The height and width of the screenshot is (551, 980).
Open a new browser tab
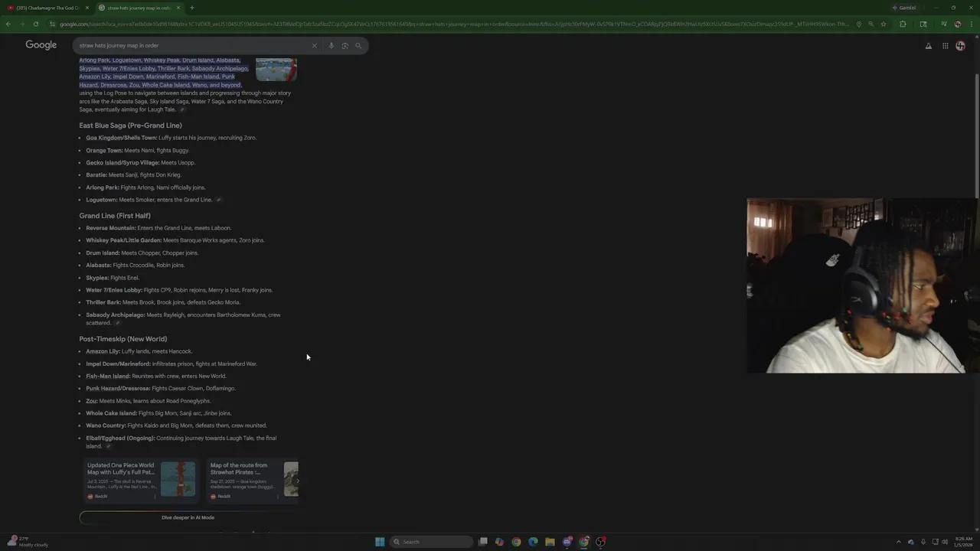click(x=191, y=8)
